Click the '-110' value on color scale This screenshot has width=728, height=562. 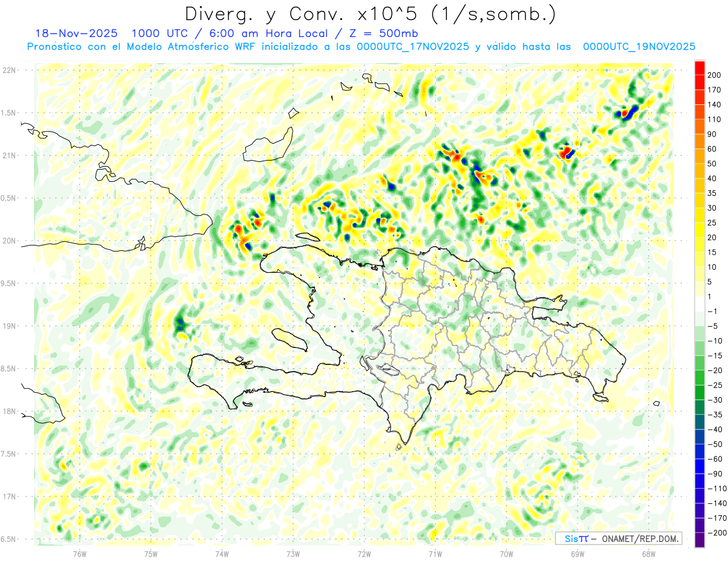[717, 488]
